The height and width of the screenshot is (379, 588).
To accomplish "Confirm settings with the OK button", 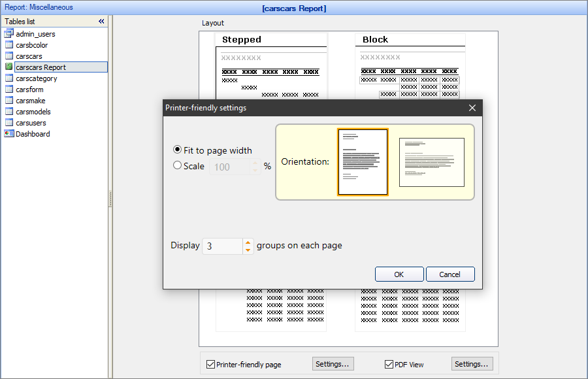I will pos(399,274).
